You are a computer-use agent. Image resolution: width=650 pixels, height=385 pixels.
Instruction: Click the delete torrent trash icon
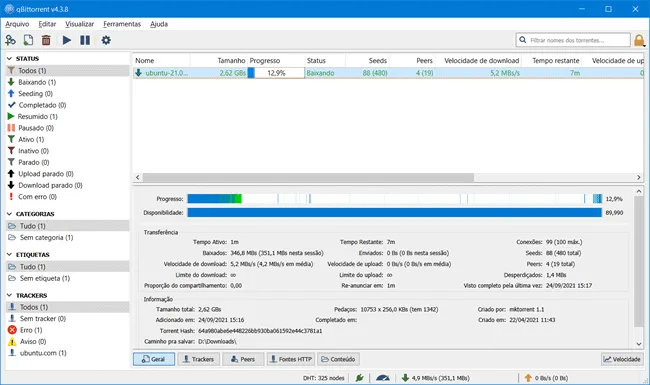click(x=46, y=40)
